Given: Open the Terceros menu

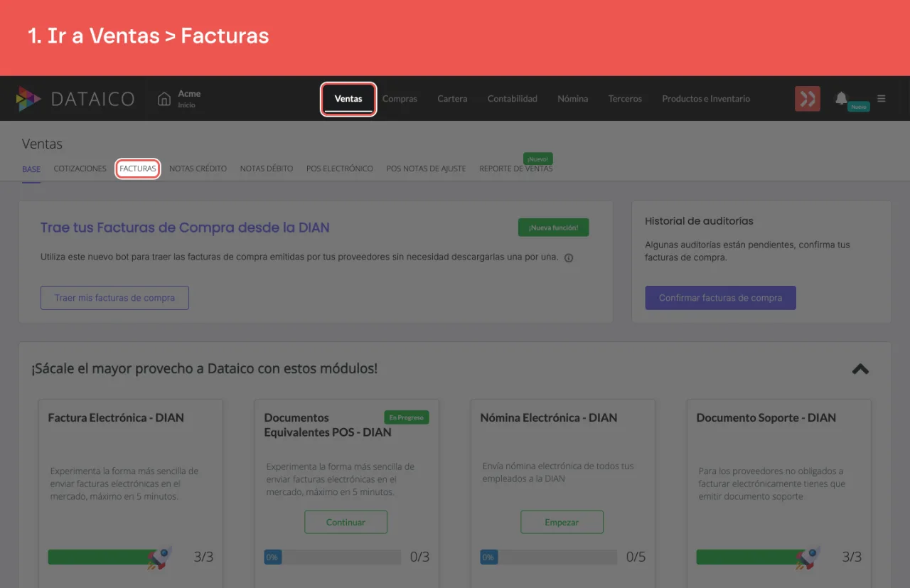Looking at the screenshot, I should click(625, 99).
